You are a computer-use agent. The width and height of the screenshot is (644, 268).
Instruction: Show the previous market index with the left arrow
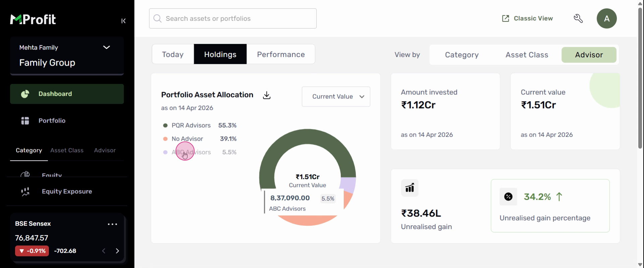tap(104, 251)
